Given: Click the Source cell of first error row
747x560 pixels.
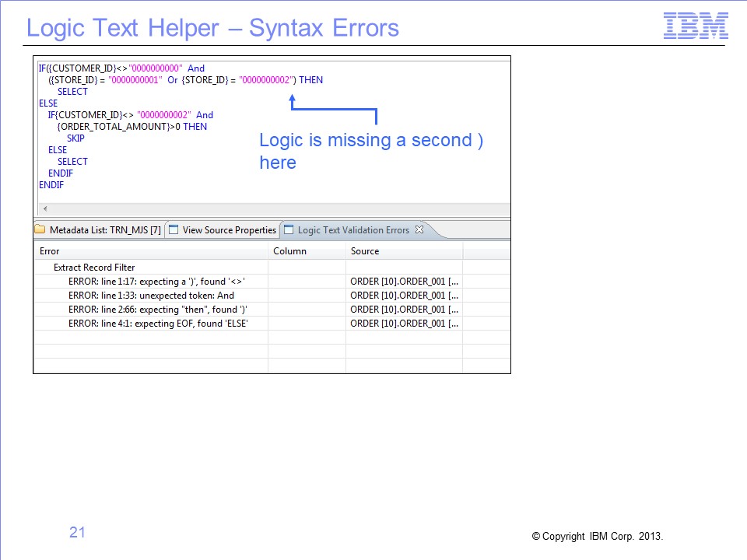Looking at the screenshot, I should click(x=404, y=282).
